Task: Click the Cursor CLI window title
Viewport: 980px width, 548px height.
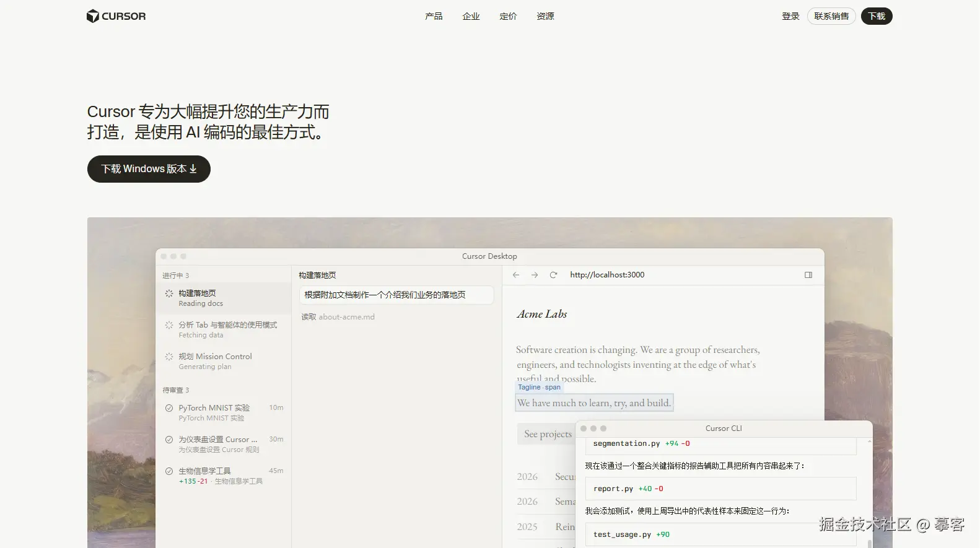Action: [724, 428]
